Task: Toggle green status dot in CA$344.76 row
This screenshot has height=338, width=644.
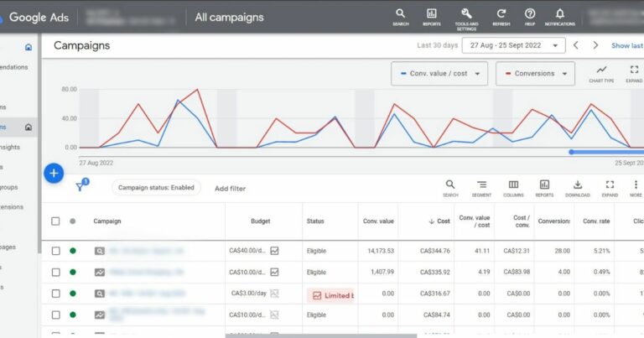Action: (x=73, y=251)
